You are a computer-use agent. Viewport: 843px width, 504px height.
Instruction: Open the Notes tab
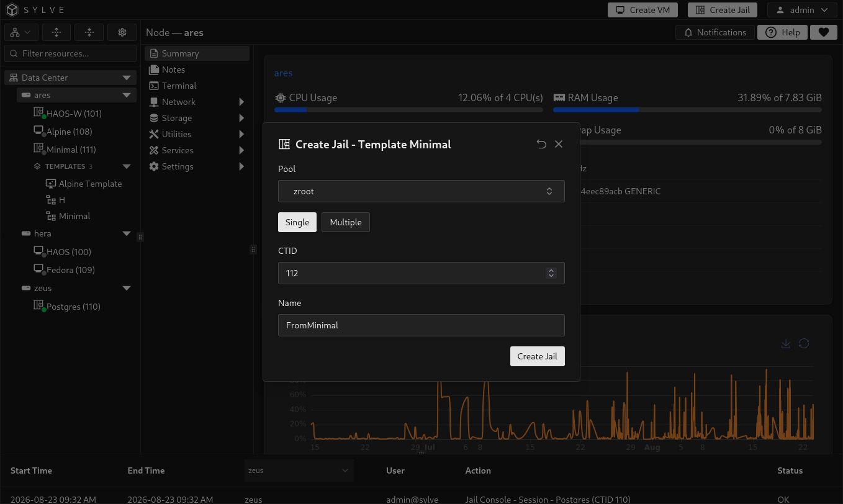[x=197, y=70]
